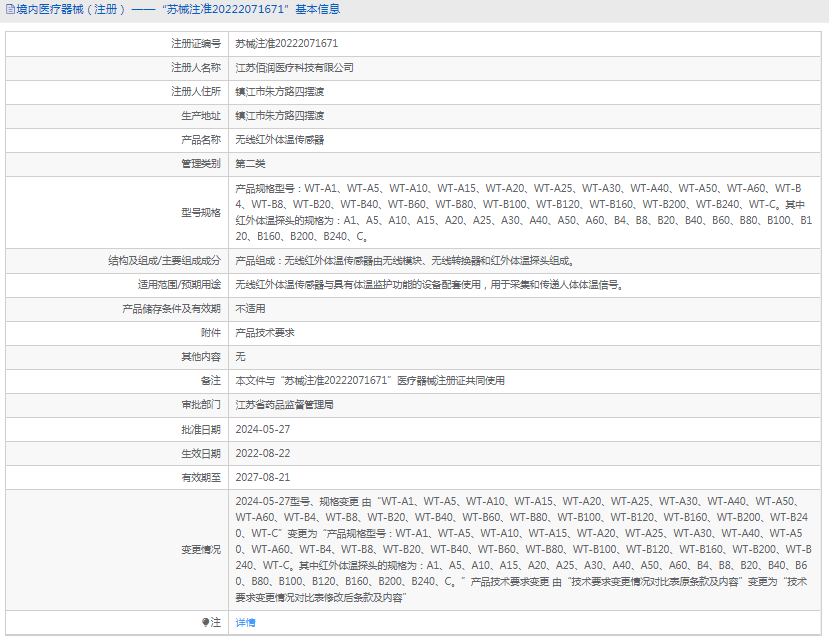Click attachment value 产品技术要求
Viewport: 829px width, 640px height.
pyautogui.click(x=265, y=333)
